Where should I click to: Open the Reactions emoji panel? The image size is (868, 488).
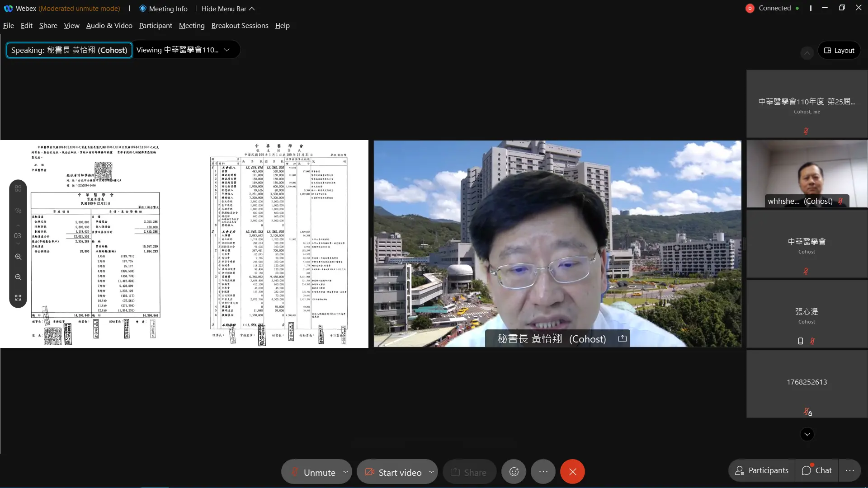(x=514, y=471)
